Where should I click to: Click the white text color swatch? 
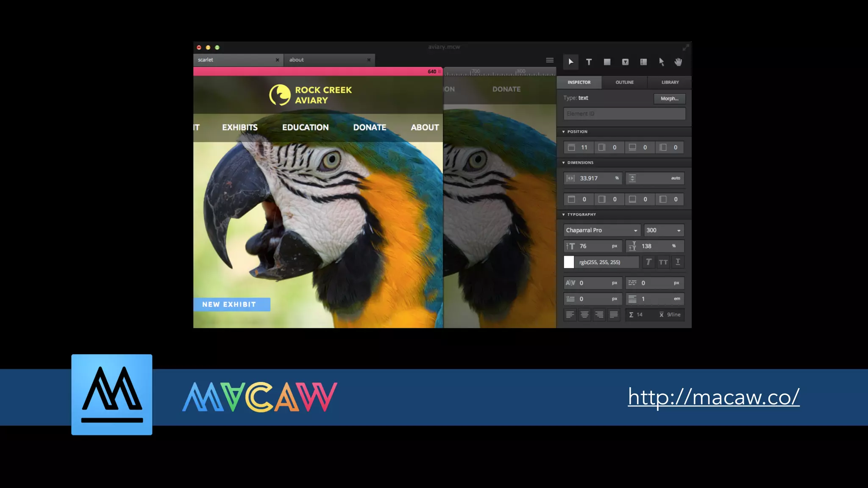coord(569,262)
